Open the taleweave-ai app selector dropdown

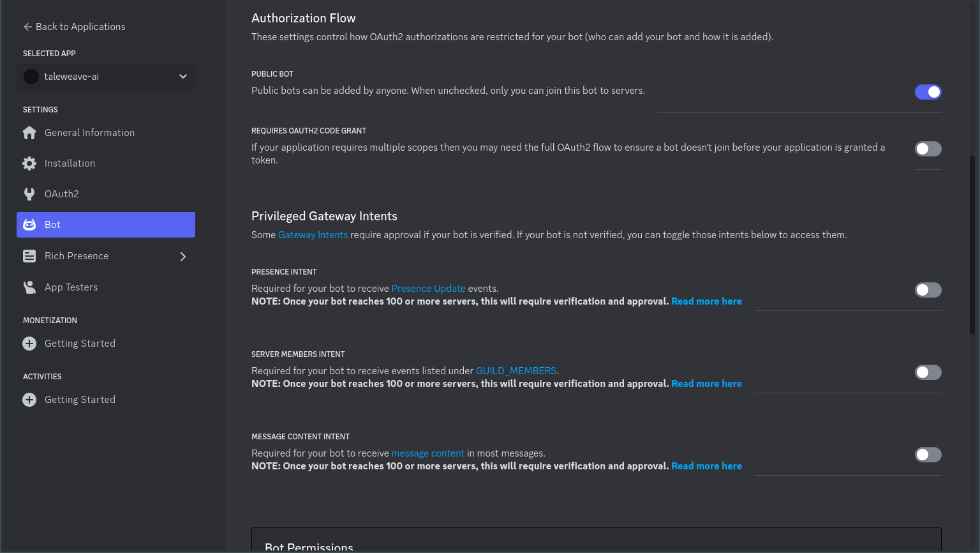[x=106, y=77]
